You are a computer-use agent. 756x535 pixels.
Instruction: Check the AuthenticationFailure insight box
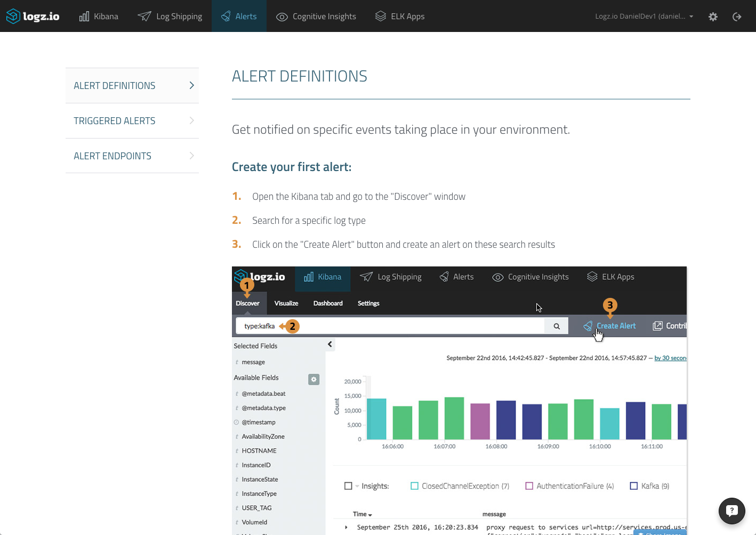click(x=529, y=486)
